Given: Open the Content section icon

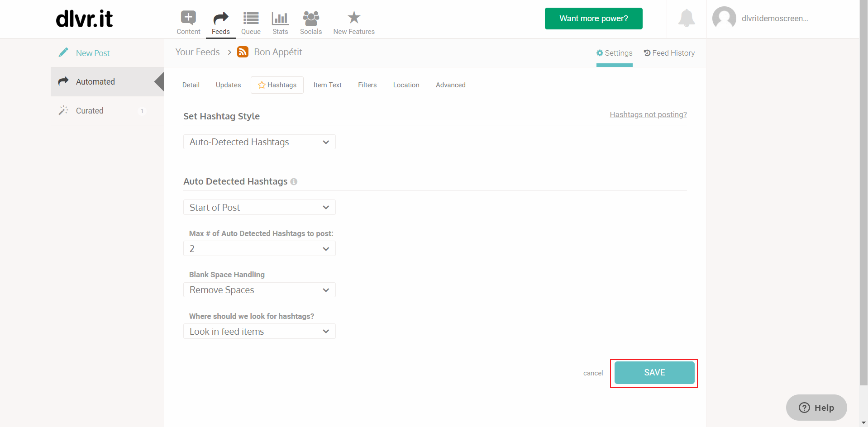Looking at the screenshot, I should point(188,18).
